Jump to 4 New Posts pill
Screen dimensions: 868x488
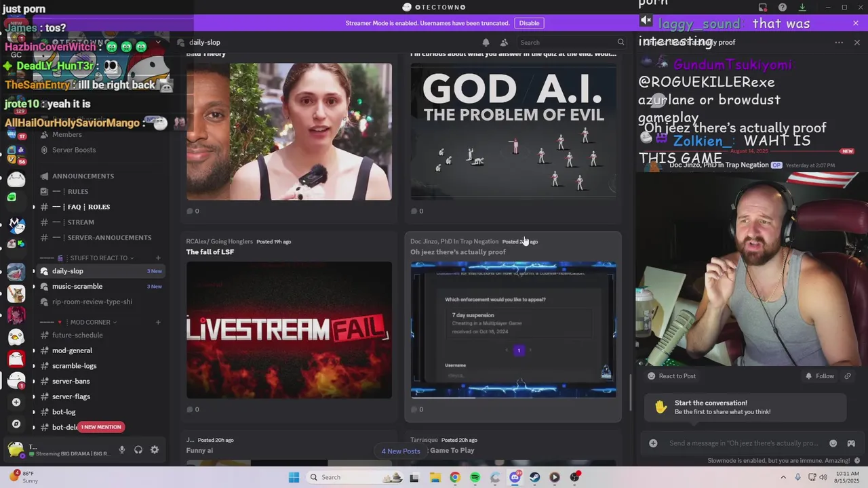click(x=401, y=451)
